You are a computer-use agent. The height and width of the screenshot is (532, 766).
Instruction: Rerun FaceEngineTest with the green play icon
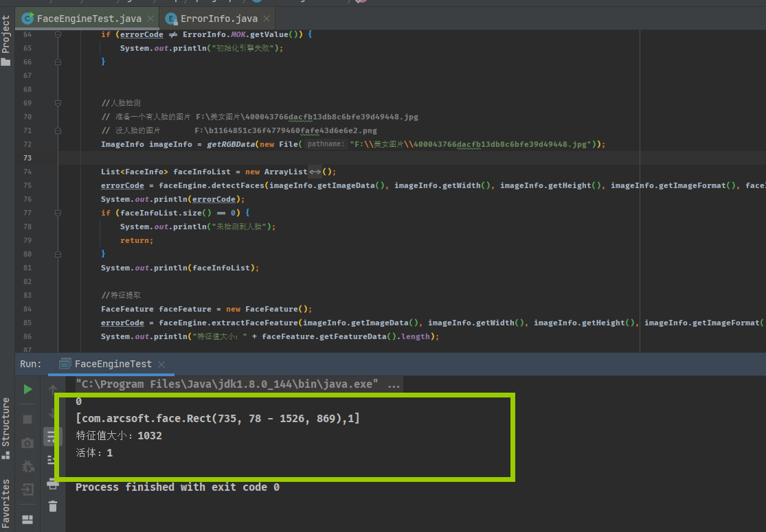click(x=28, y=389)
